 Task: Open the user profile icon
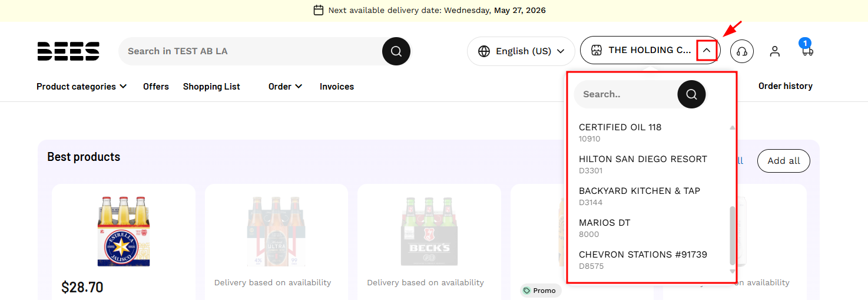click(x=775, y=51)
